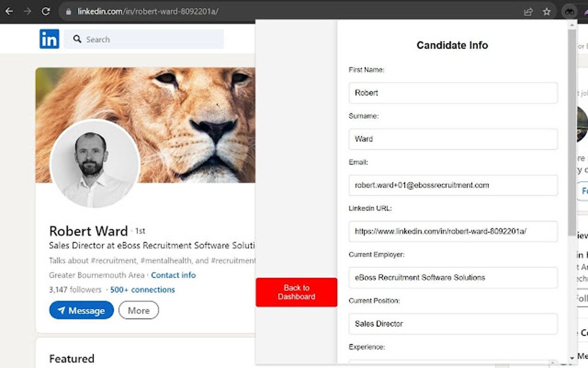
Task: Click Robert Ward's profile photo
Action: pyautogui.click(x=95, y=163)
